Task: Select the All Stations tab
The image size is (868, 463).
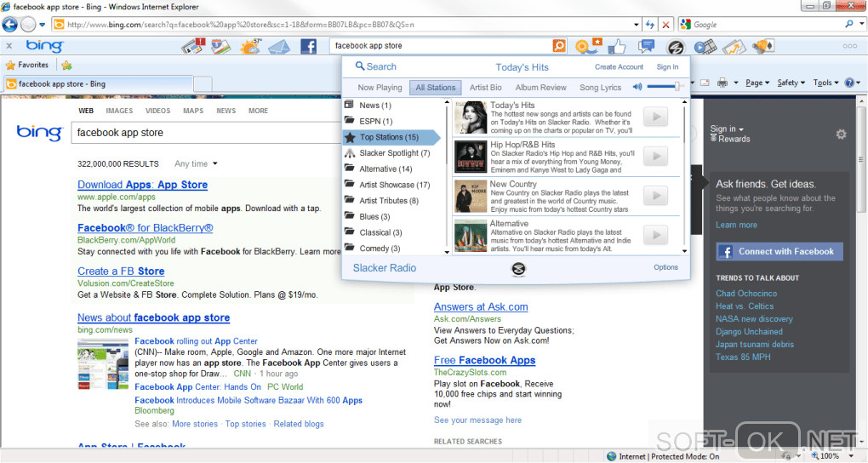Action: 436,88
